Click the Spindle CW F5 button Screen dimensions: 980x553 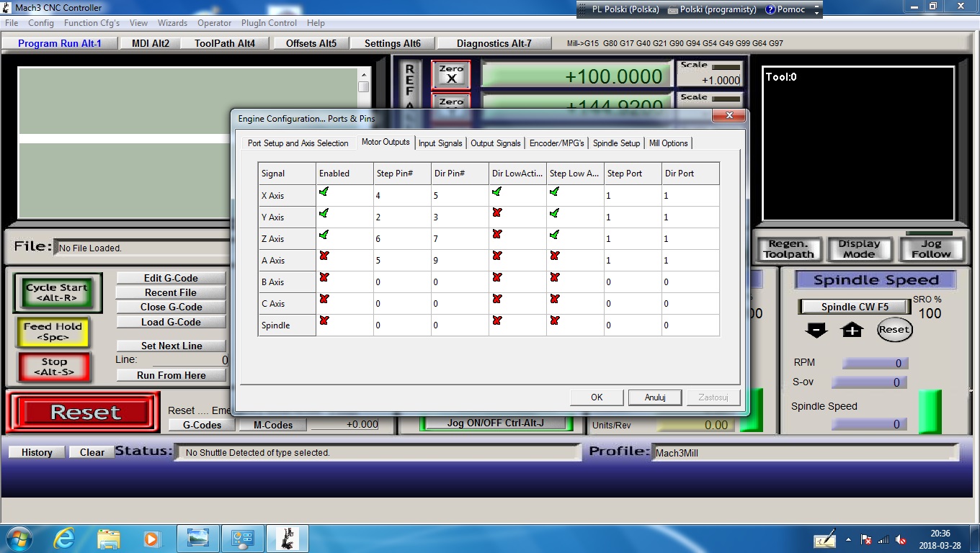(855, 307)
